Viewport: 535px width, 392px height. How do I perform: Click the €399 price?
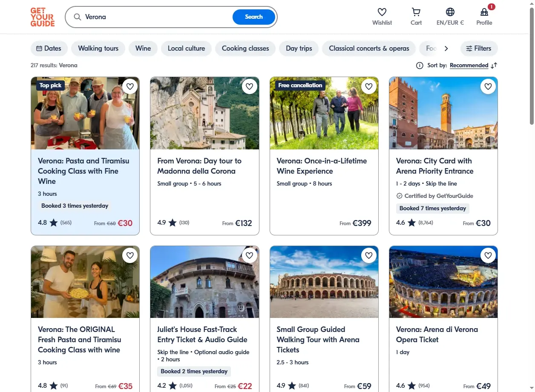pos(362,223)
